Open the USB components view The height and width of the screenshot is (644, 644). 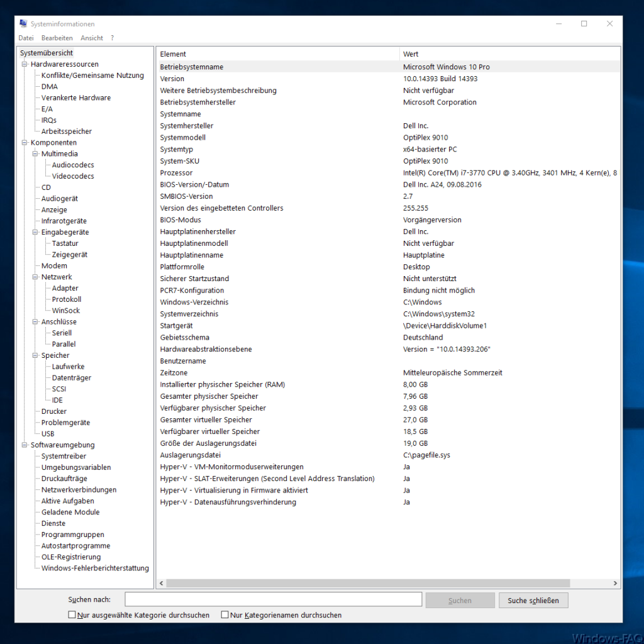click(48, 433)
